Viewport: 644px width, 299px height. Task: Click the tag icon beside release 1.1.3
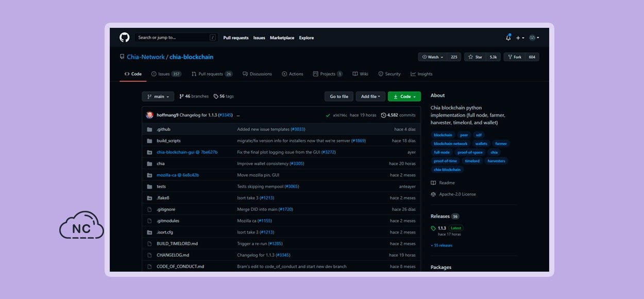(x=433, y=228)
